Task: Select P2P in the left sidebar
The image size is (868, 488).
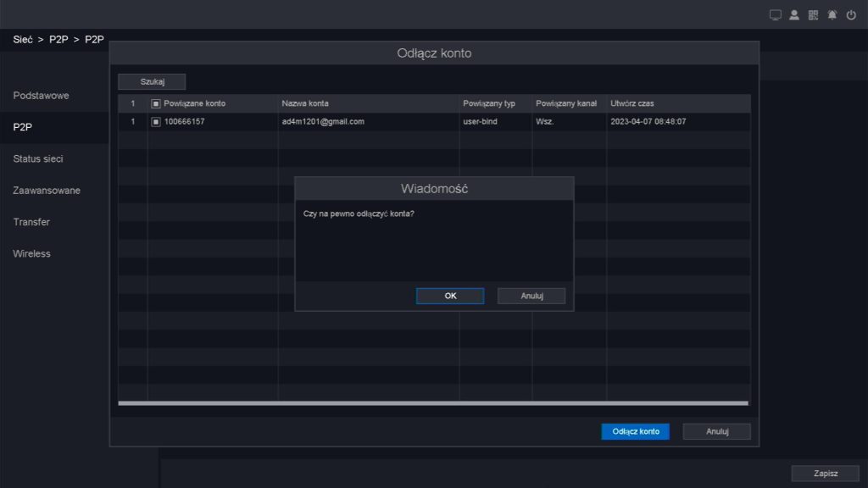Action: pyautogui.click(x=23, y=127)
